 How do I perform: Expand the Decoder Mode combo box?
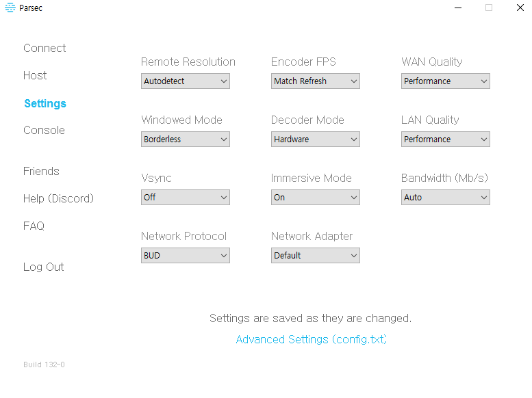pos(315,139)
